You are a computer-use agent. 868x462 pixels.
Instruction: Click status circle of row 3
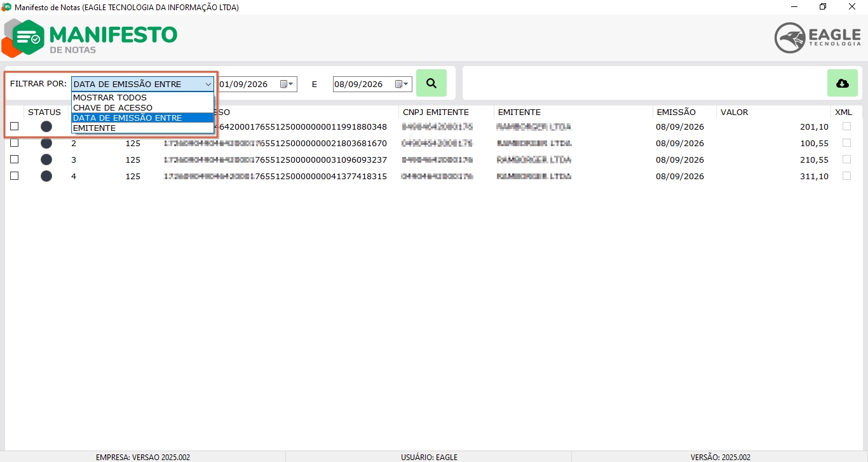pyautogui.click(x=46, y=160)
